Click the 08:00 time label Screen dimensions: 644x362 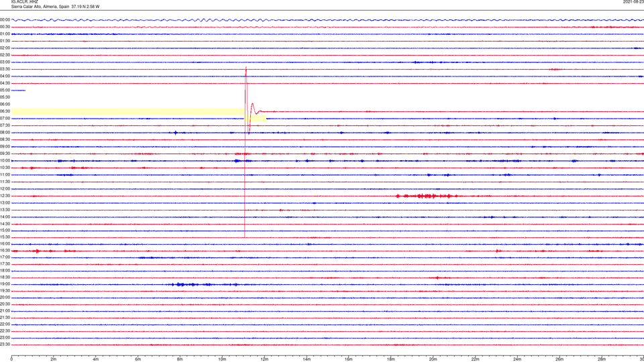(5, 133)
